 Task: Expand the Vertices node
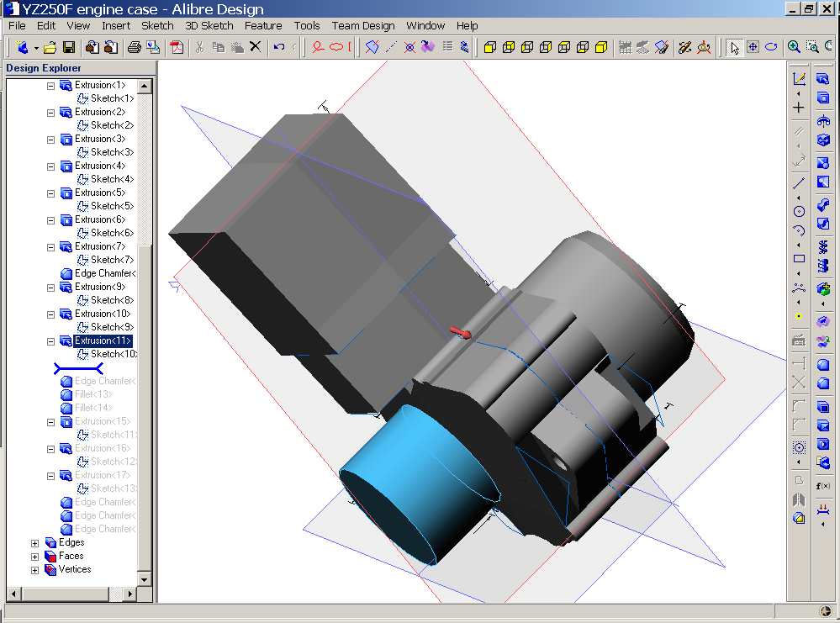click(x=34, y=570)
